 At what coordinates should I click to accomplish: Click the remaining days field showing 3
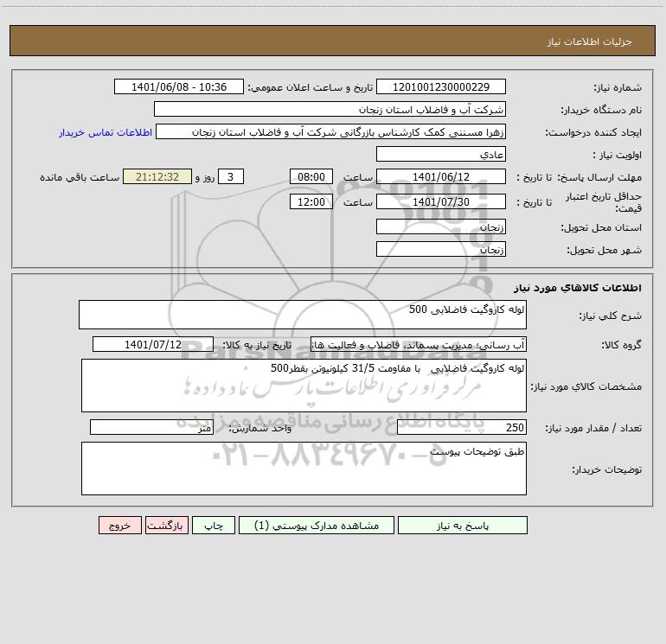(x=231, y=176)
